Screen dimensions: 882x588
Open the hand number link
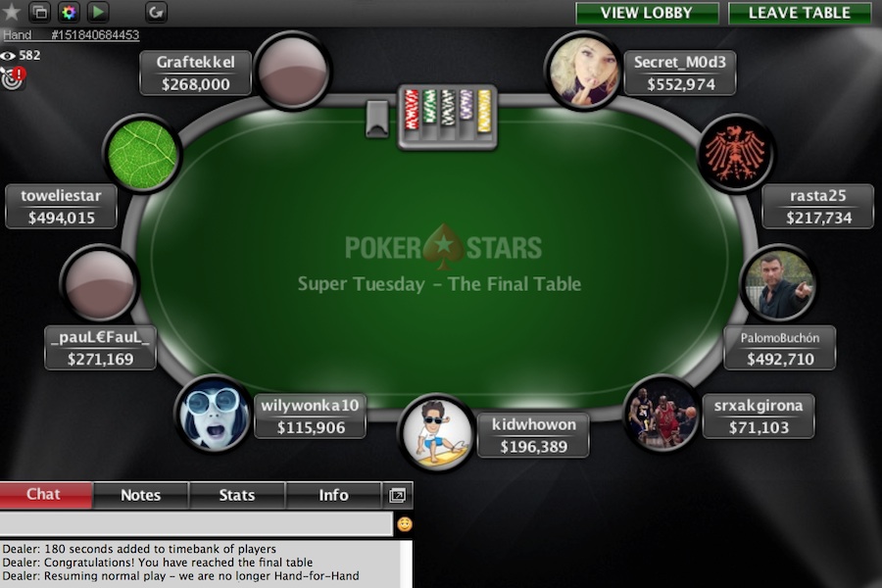pos(71,35)
